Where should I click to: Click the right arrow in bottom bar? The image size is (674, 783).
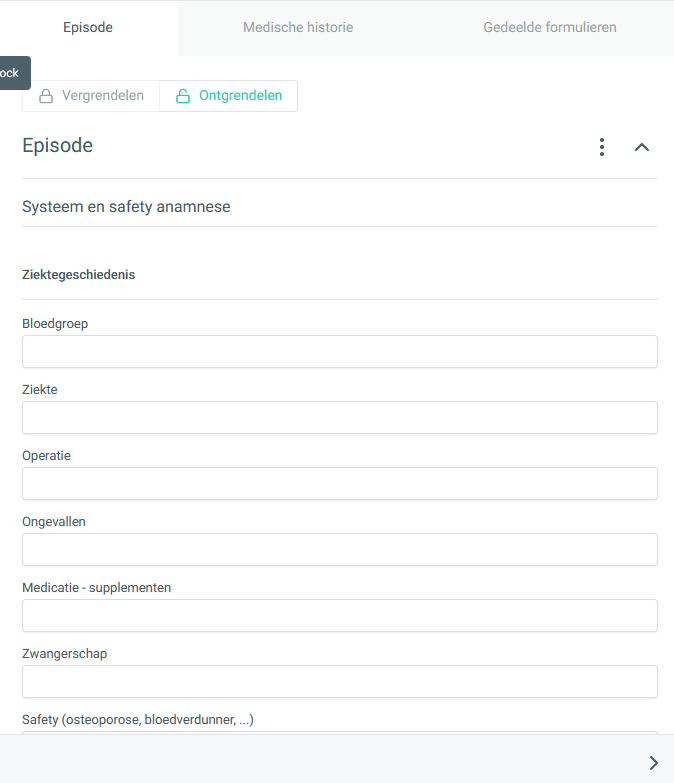654,763
